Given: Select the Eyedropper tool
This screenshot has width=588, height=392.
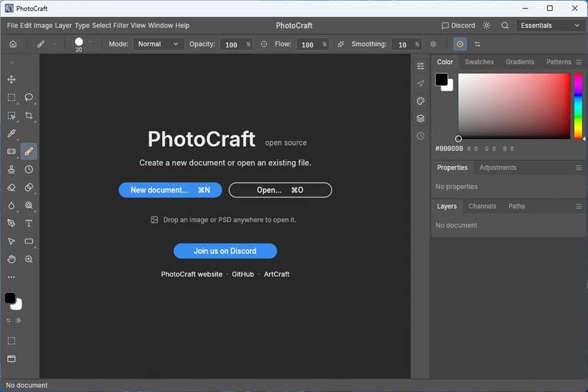Looking at the screenshot, I should 11,133.
